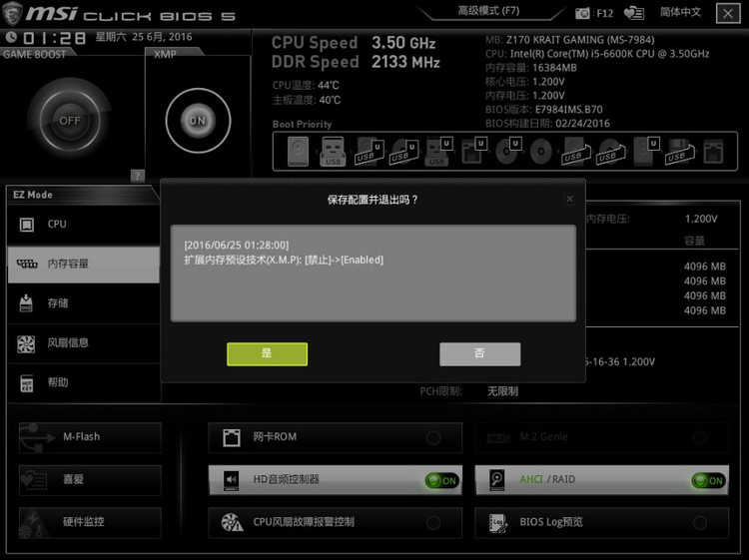This screenshot has height=560, width=749.
Task: Click the BIOS Log preview icon
Action: click(497, 523)
